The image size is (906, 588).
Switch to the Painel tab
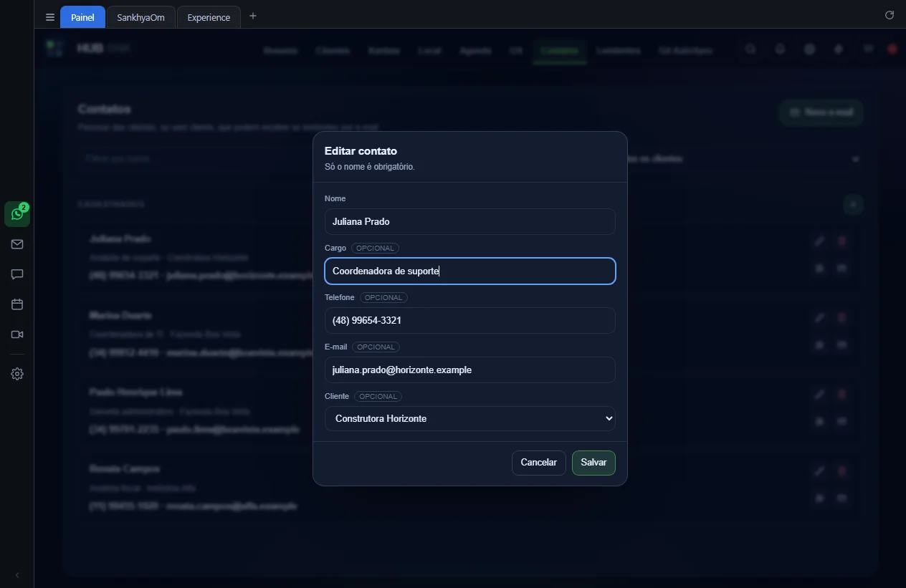tap(82, 17)
